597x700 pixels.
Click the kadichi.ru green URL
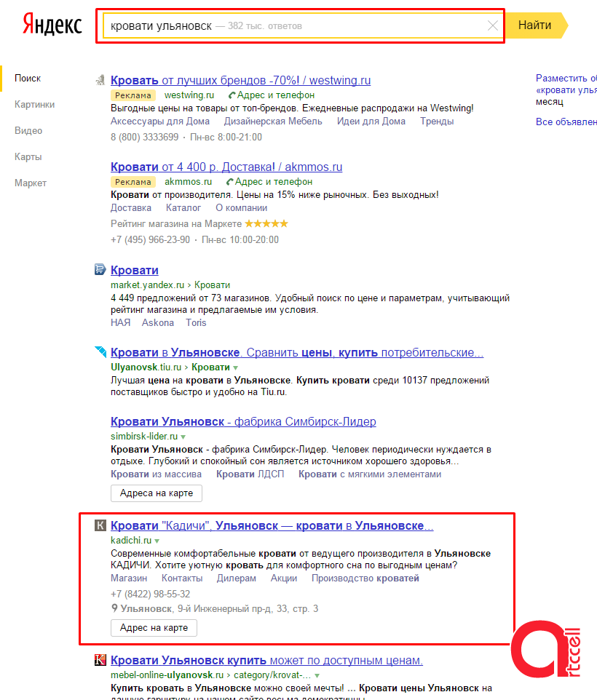131,540
